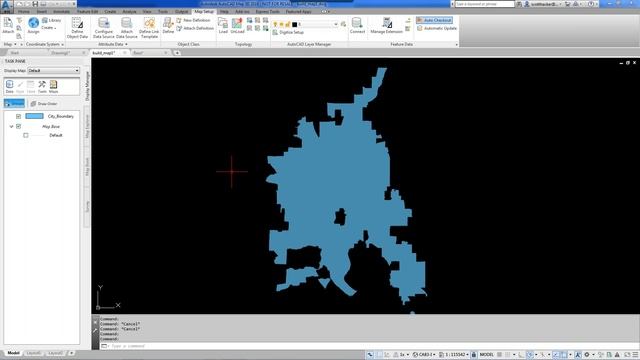Image resolution: width=640 pixels, height=360 pixels.
Task: Click the blue city boundary polygon
Action: pos(339,176)
